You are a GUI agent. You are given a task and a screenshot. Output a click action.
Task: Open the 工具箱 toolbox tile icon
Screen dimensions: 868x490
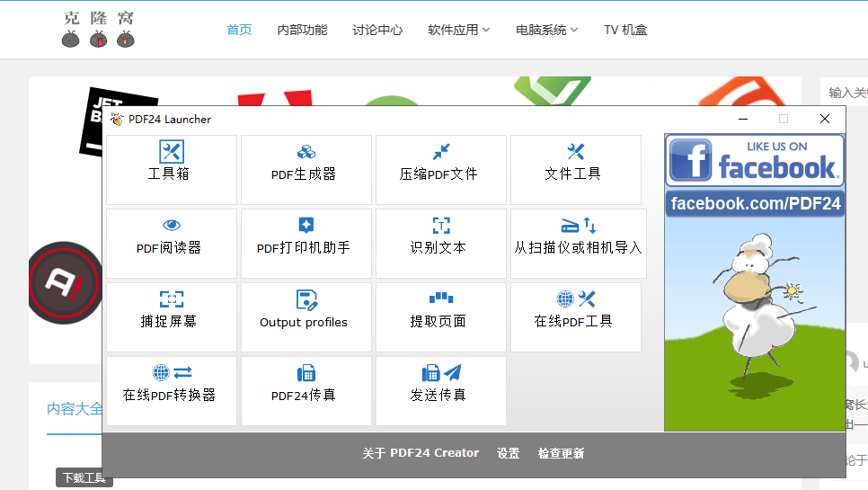click(x=172, y=152)
